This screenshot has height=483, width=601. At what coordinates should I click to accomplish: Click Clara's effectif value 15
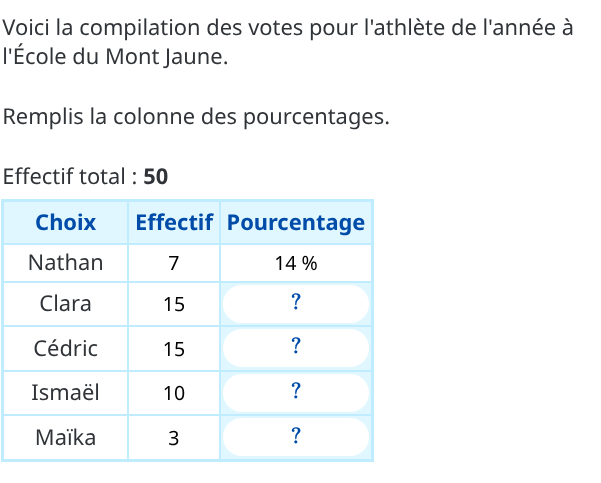pyautogui.click(x=174, y=305)
